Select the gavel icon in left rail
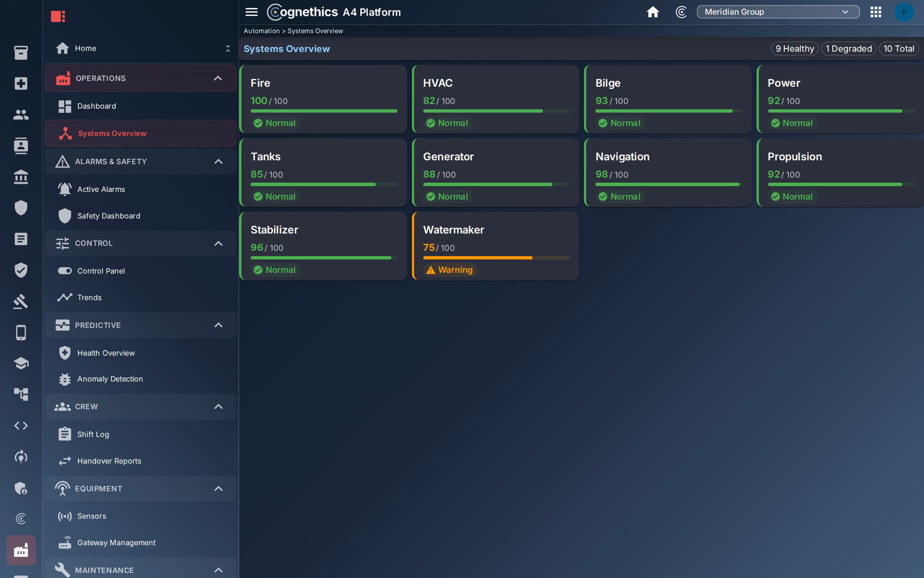This screenshot has width=924, height=578. (21, 301)
